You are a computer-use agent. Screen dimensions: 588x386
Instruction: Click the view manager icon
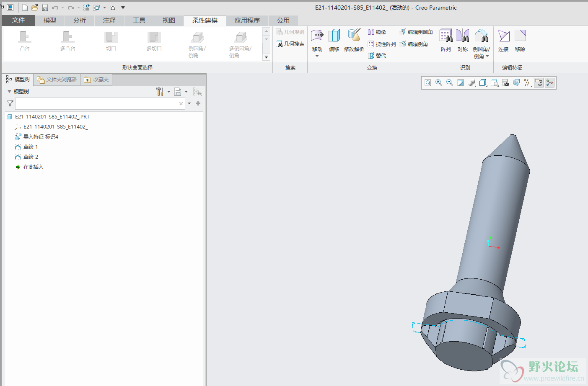[x=505, y=83]
